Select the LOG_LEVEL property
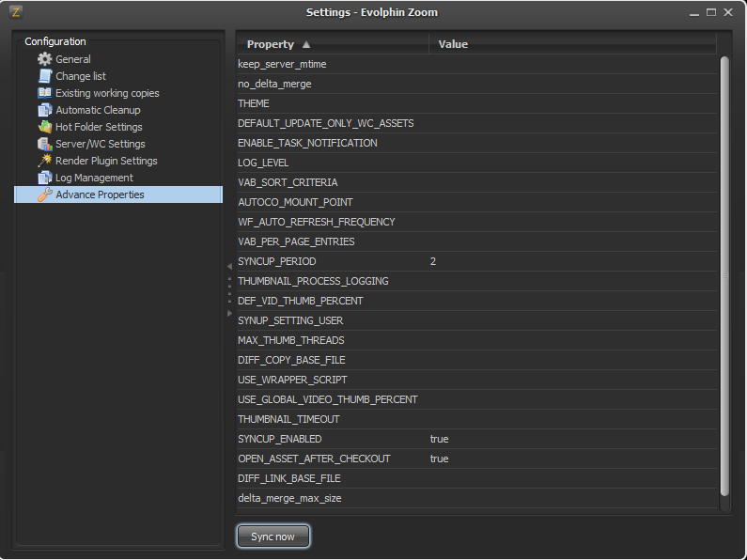Image resolution: width=747 pixels, height=560 pixels. (x=476, y=163)
